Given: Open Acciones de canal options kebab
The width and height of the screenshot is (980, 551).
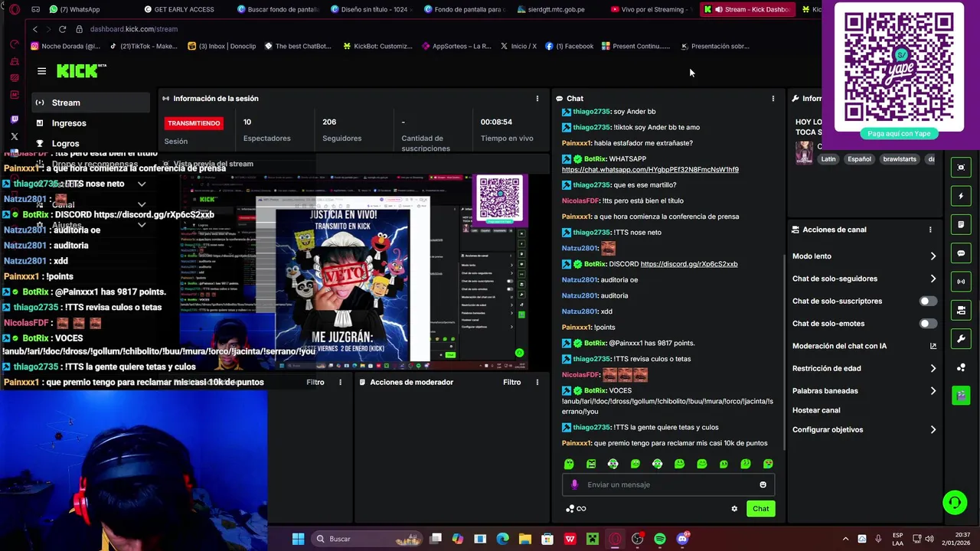Looking at the screenshot, I should (x=930, y=230).
